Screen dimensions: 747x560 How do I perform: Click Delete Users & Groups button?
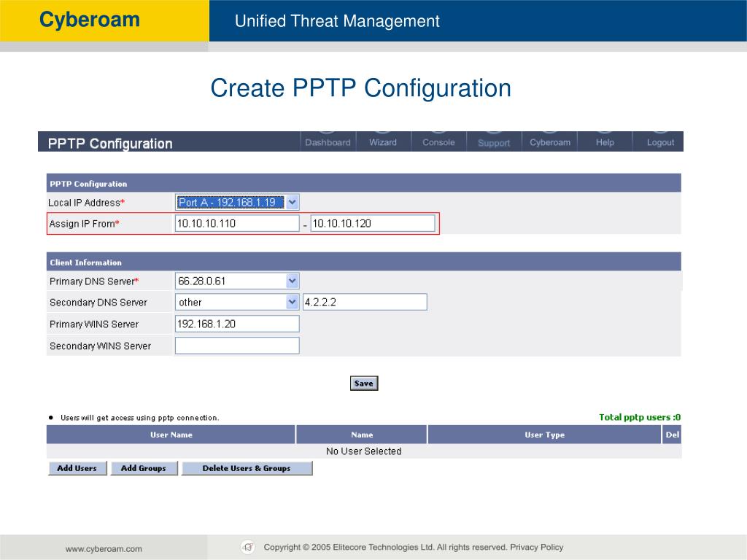(x=247, y=468)
